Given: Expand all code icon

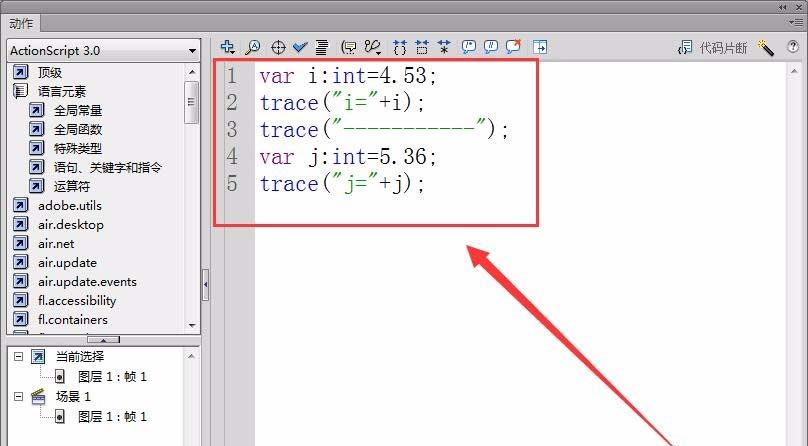Looking at the screenshot, I should [444, 47].
